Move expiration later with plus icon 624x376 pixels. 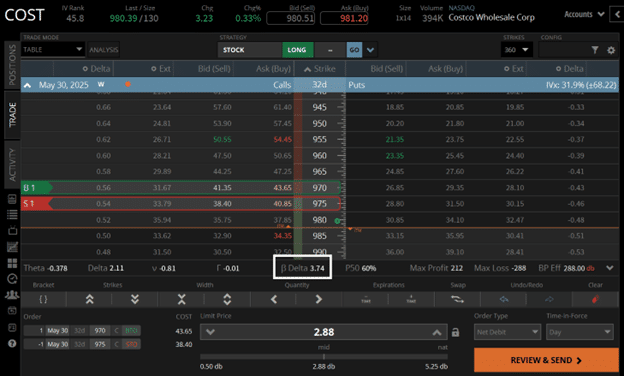point(411,299)
